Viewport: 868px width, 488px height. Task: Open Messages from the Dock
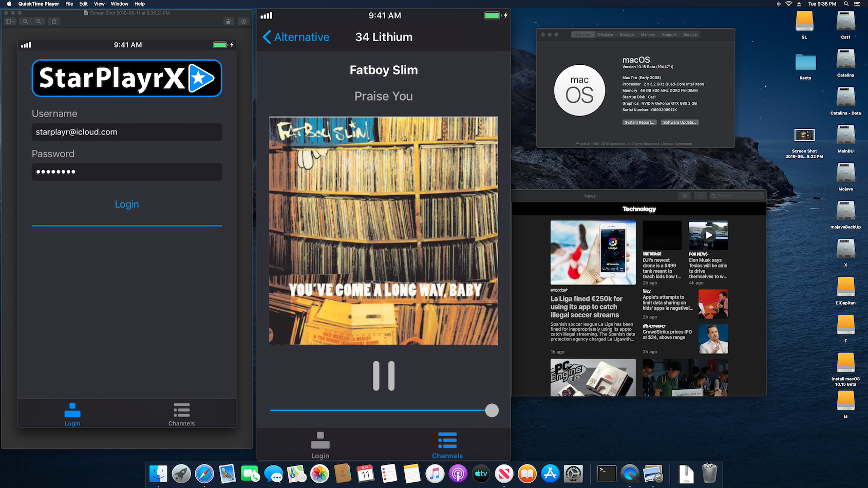[274, 474]
